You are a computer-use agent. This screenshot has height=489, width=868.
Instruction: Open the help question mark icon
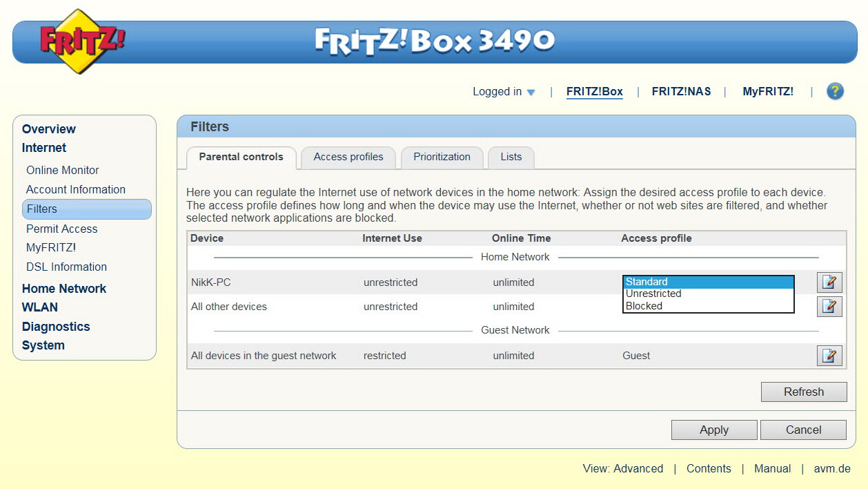coord(835,91)
